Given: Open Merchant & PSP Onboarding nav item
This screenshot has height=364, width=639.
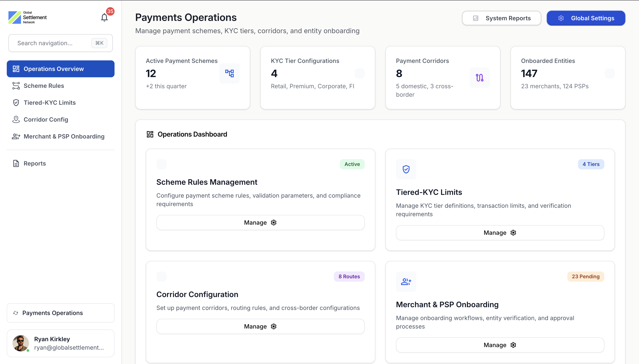Looking at the screenshot, I should [64, 136].
